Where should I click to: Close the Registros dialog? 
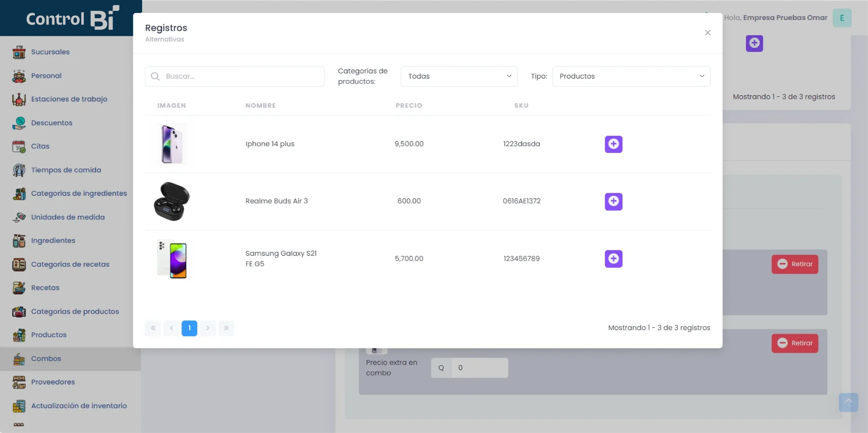[x=708, y=33]
